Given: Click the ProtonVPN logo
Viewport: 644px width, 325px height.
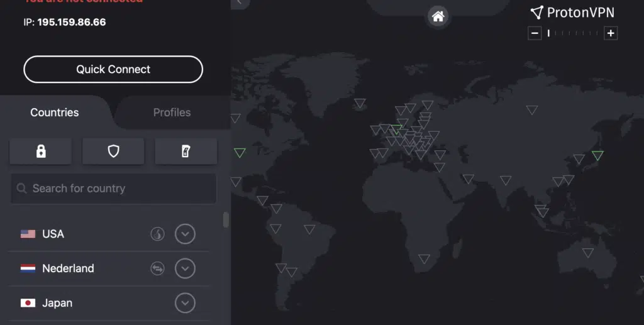Looking at the screenshot, I should pyautogui.click(x=572, y=13).
